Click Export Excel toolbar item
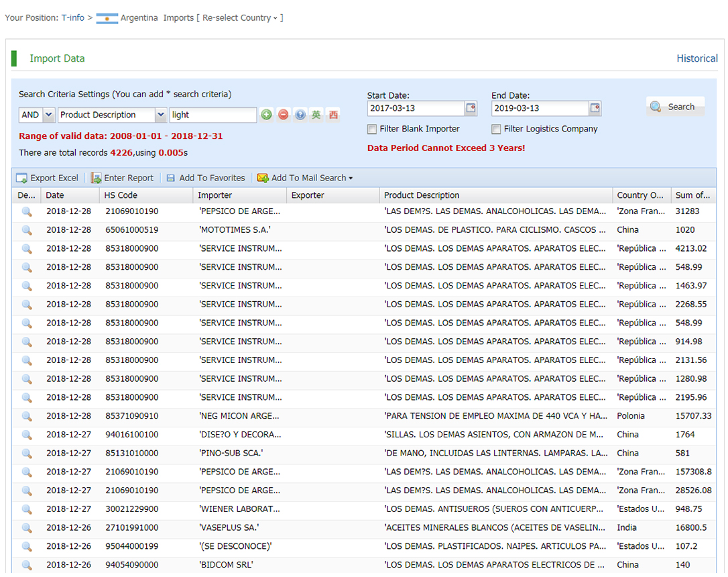 (x=48, y=178)
